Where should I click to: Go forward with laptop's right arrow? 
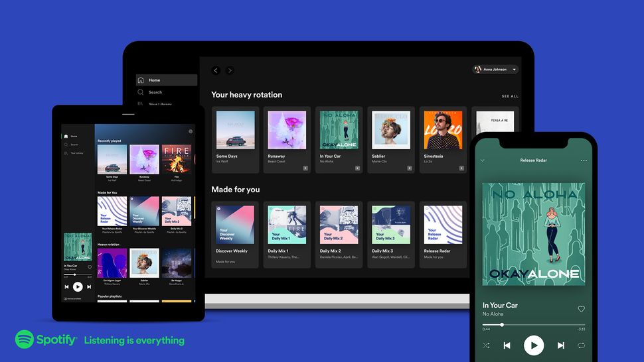click(230, 70)
